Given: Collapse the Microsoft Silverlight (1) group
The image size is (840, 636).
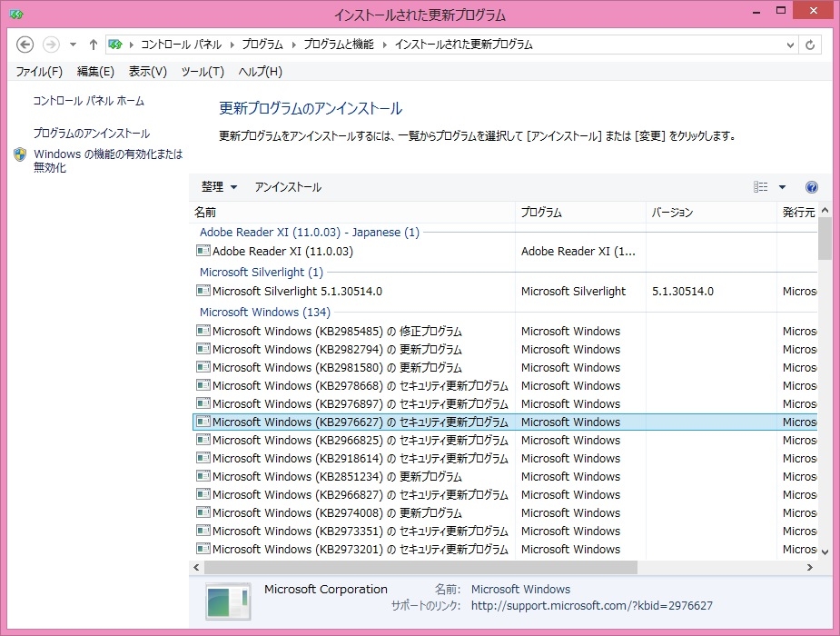Looking at the screenshot, I should click(262, 273).
